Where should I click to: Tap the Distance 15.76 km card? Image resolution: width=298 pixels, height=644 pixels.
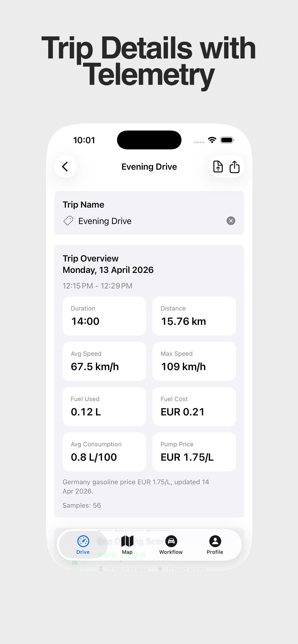(x=194, y=316)
